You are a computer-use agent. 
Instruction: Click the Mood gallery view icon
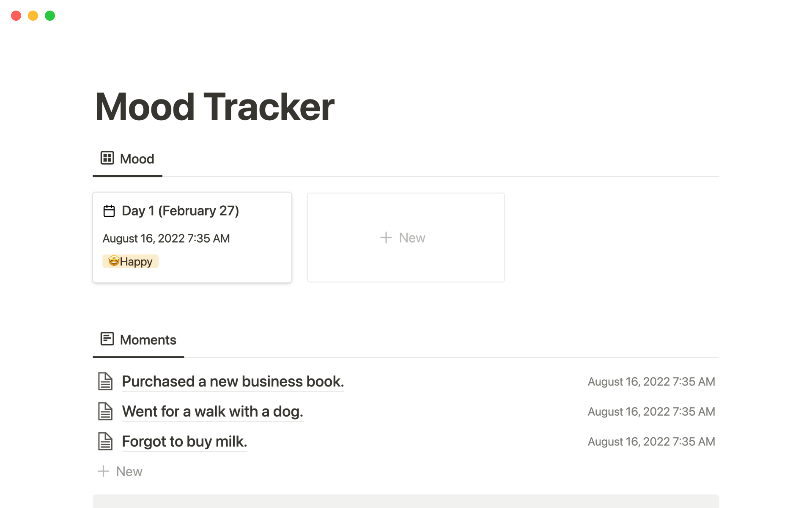coord(107,158)
